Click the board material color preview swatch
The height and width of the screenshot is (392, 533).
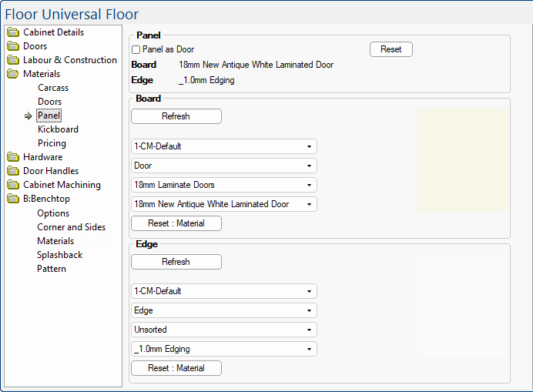463,161
